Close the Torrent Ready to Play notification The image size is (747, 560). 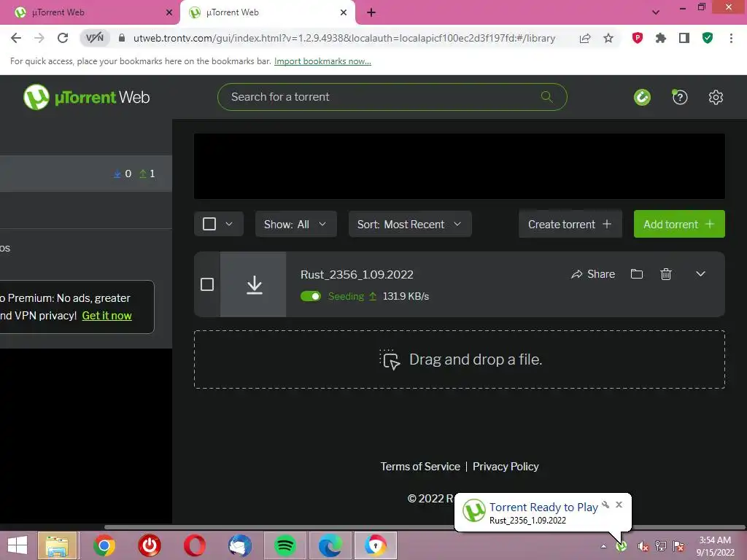point(619,505)
